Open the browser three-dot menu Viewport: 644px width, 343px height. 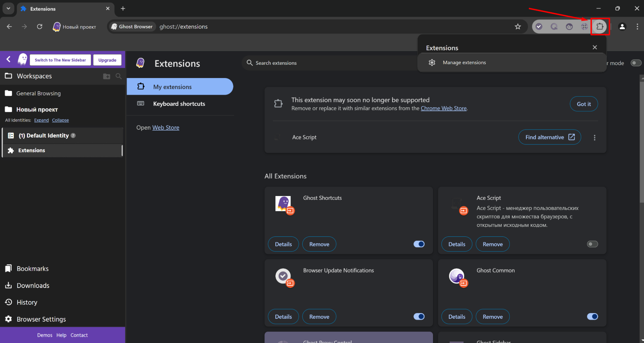point(637,26)
